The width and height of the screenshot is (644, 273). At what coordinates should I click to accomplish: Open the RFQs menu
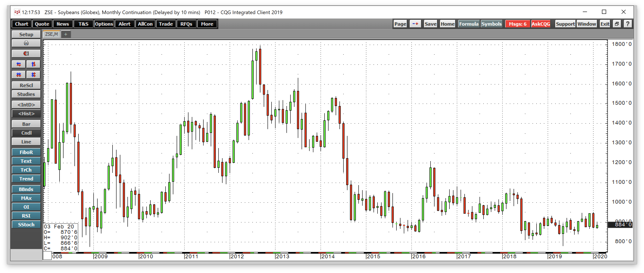[x=187, y=24]
